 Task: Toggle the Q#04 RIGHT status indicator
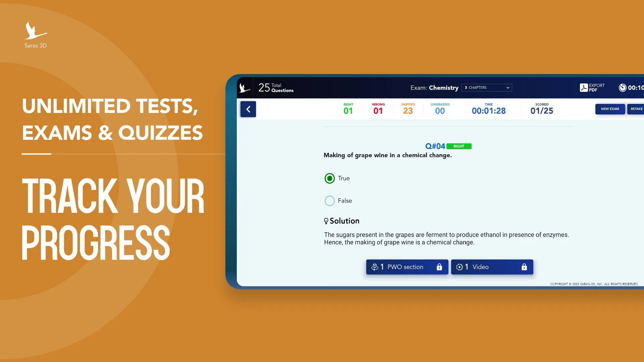(459, 146)
